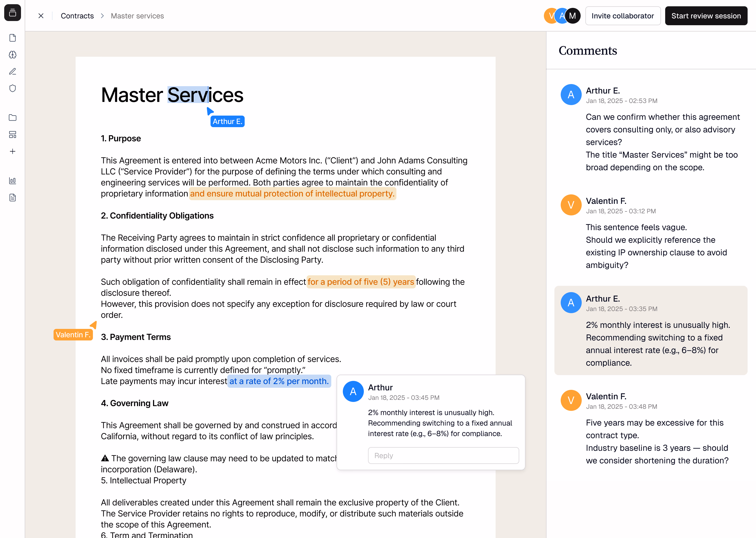
Task: Close the document with the X icon
Action: click(x=41, y=16)
